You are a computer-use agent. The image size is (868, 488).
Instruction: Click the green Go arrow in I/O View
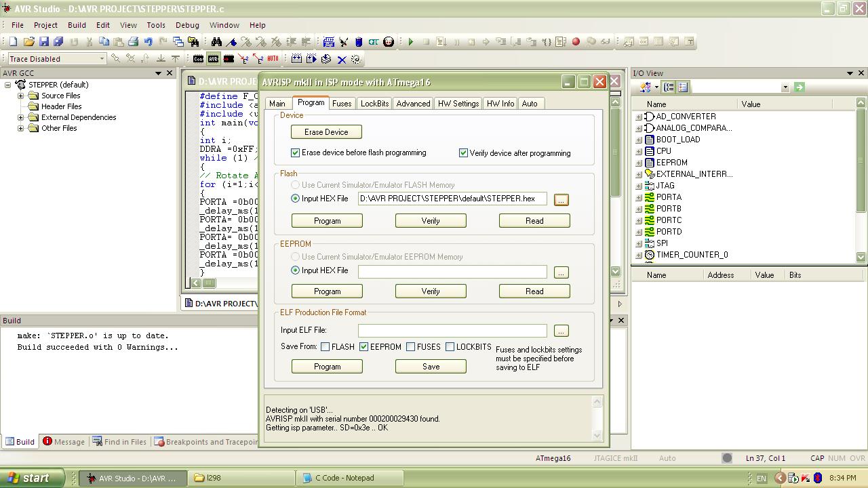(799, 87)
